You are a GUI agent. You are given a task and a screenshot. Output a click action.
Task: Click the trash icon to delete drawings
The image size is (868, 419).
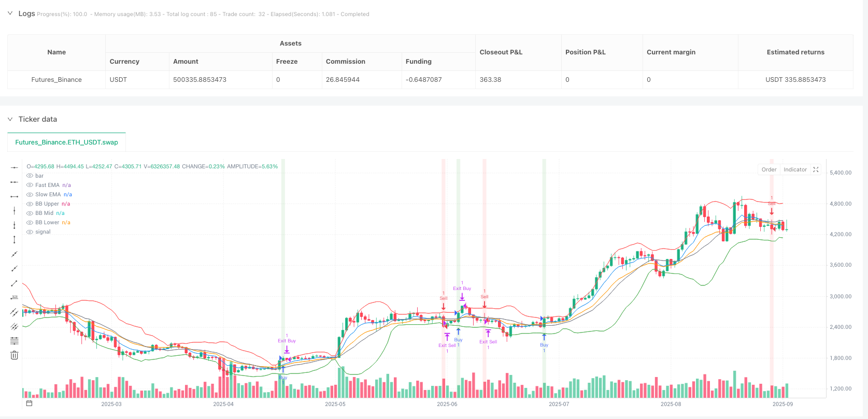click(15, 355)
